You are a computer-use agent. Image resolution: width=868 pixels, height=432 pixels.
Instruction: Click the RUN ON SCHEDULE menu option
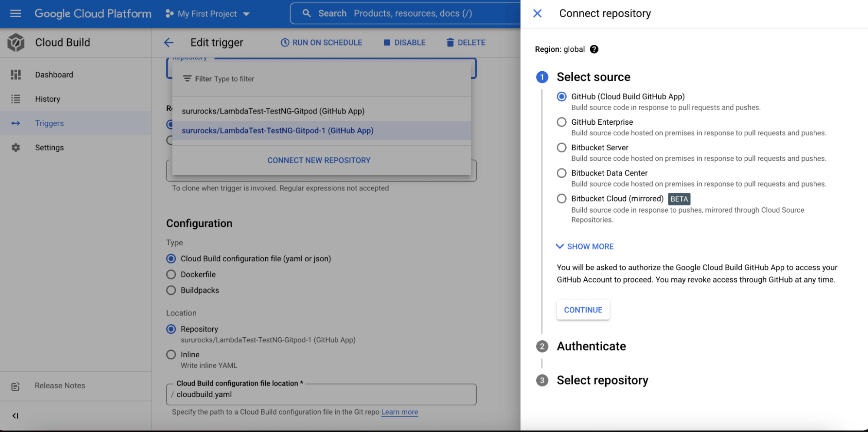321,42
